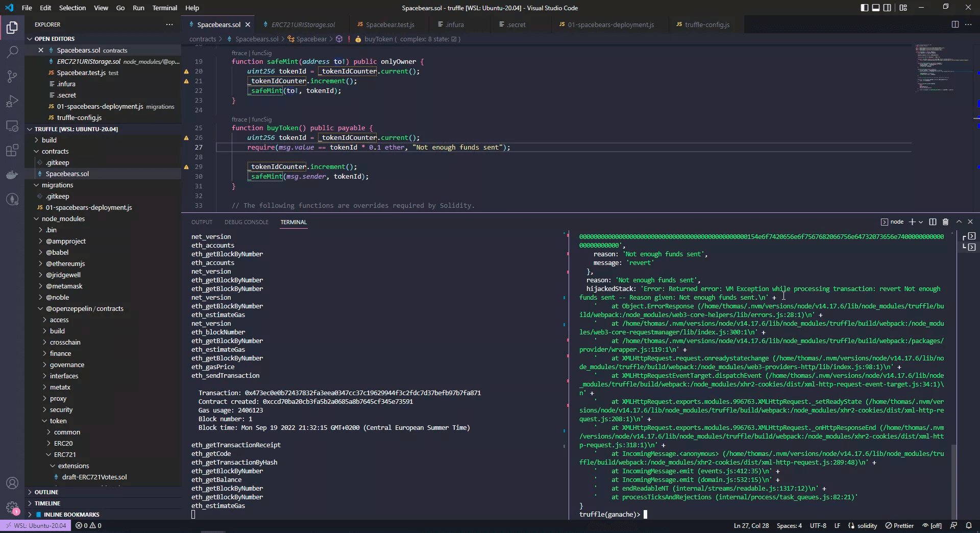Click LF end-of-line setting
The width and height of the screenshot is (980, 533).
coord(837,525)
